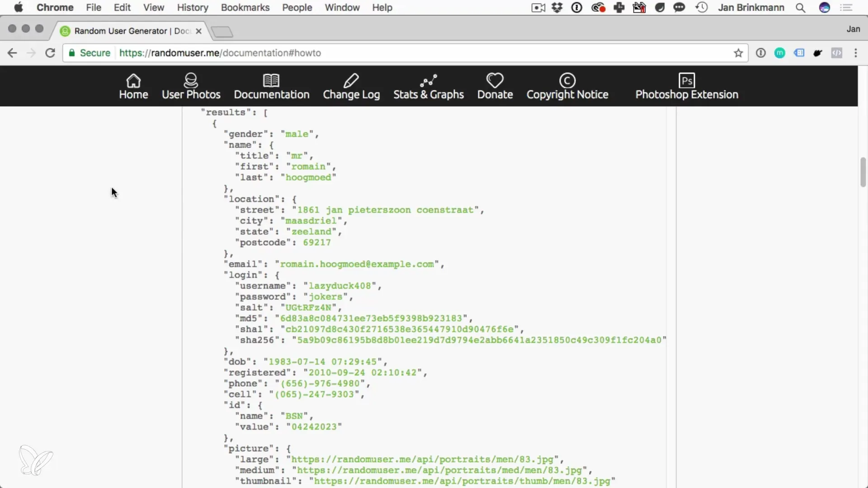Click the Change Log pencil icon
The image size is (868, 488).
(351, 81)
